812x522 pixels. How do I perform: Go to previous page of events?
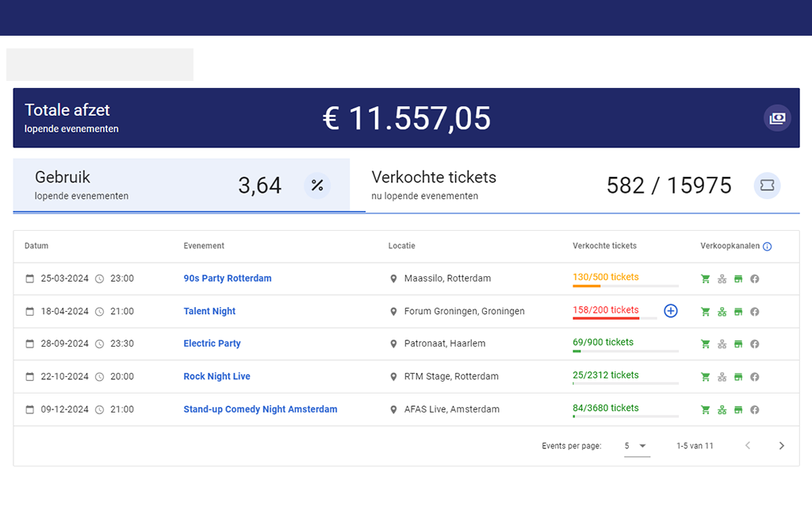[x=747, y=446]
